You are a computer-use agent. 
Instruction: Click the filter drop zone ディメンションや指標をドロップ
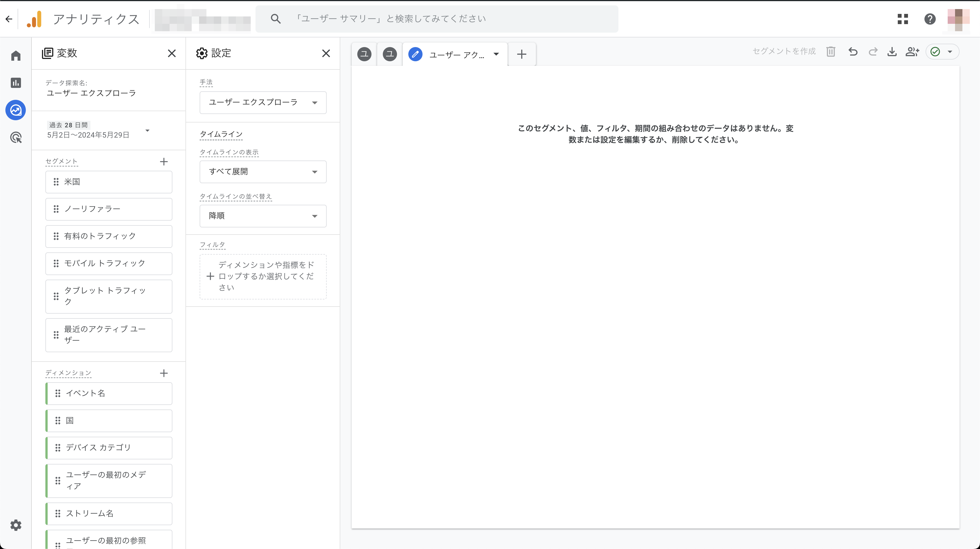(x=263, y=276)
